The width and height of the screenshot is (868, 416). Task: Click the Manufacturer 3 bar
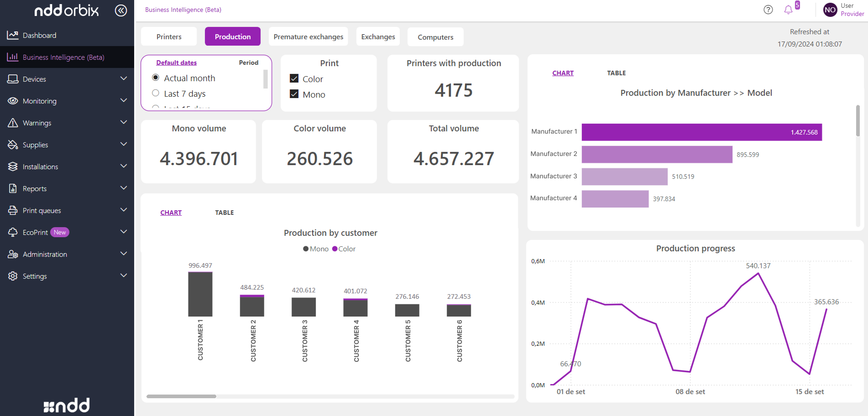click(x=624, y=177)
